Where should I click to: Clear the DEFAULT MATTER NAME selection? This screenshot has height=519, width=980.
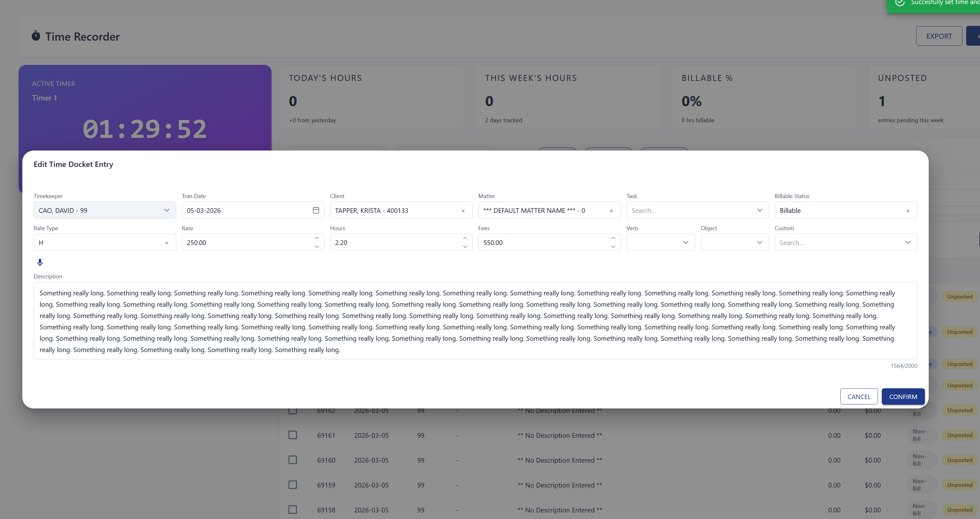[611, 211]
